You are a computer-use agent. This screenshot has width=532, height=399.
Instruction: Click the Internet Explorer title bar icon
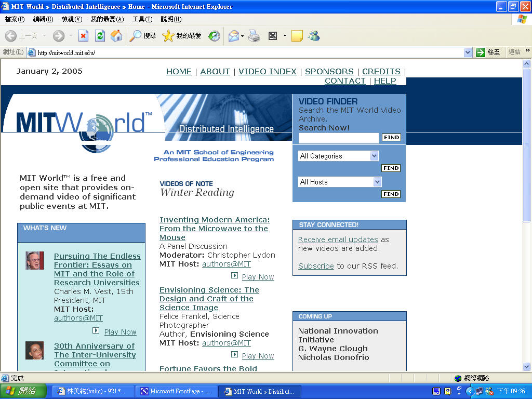[5, 6]
